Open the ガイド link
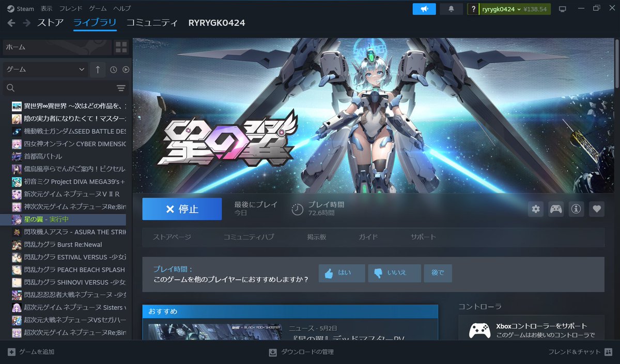620x364 pixels. (368, 237)
